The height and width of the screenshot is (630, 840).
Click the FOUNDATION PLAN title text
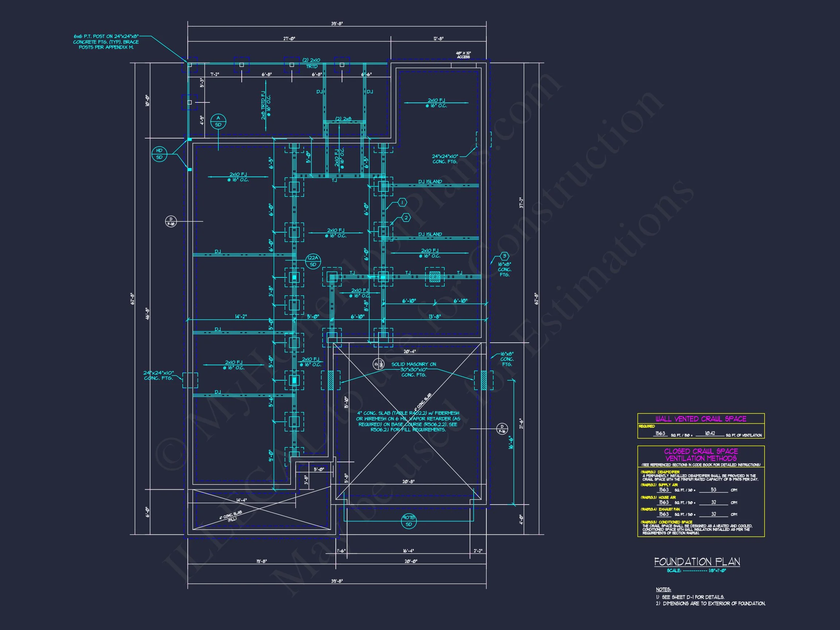pyautogui.click(x=697, y=562)
